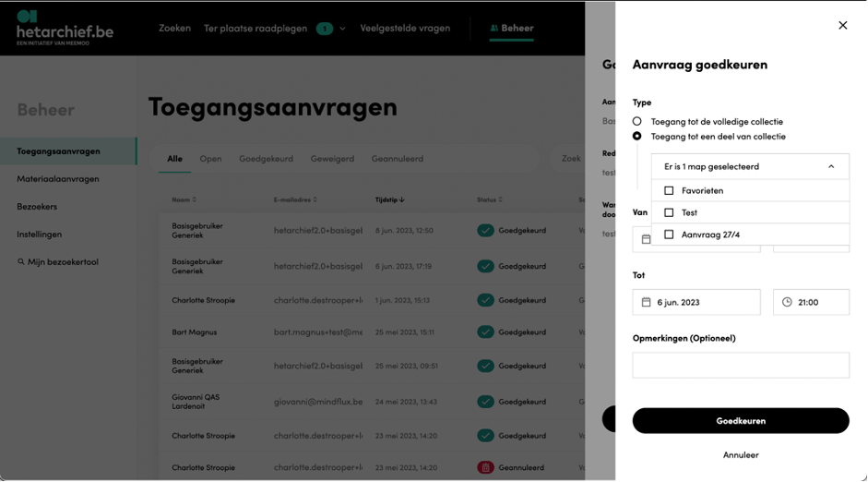The height and width of the screenshot is (482, 868).
Task: Open the Tot date field 6 jun. 2023
Action: click(x=696, y=303)
